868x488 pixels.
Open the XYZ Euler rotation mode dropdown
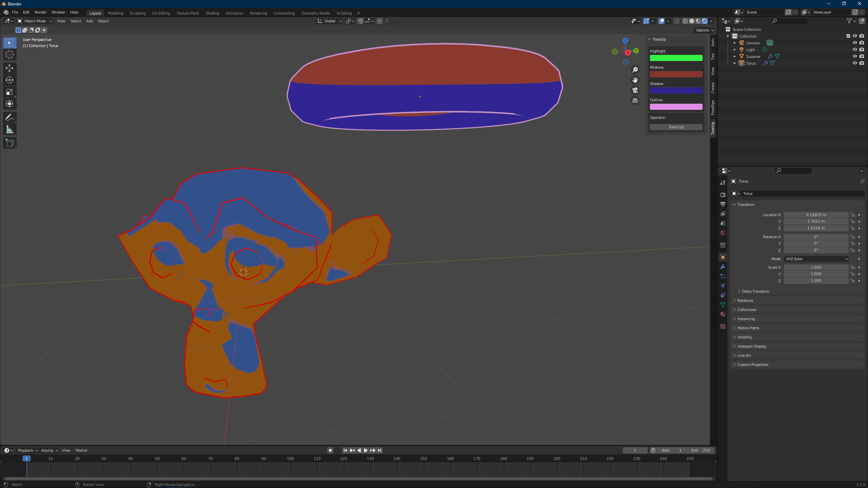(816, 259)
